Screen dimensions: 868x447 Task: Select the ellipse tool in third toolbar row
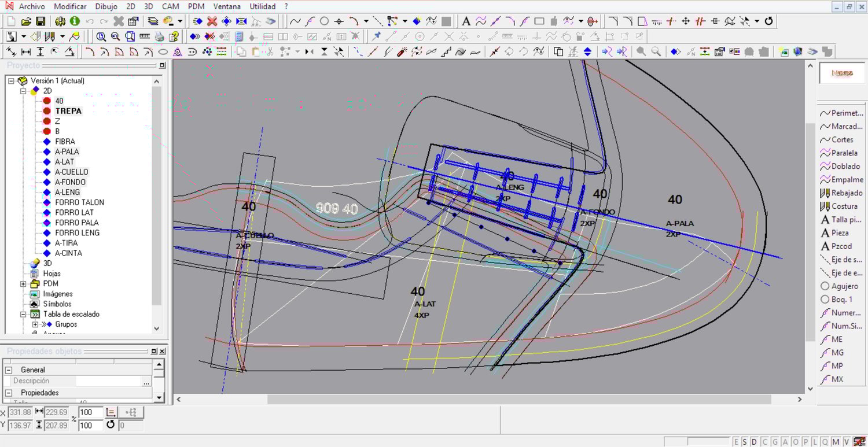163,52
